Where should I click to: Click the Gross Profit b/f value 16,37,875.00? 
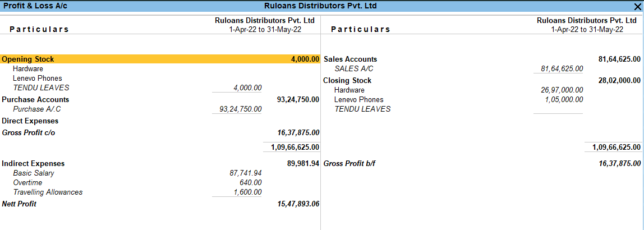[620, 163]
